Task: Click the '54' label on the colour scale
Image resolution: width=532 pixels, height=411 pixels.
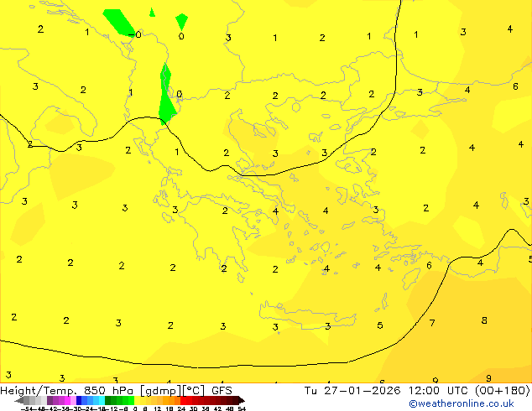Action: click(242, 409)
